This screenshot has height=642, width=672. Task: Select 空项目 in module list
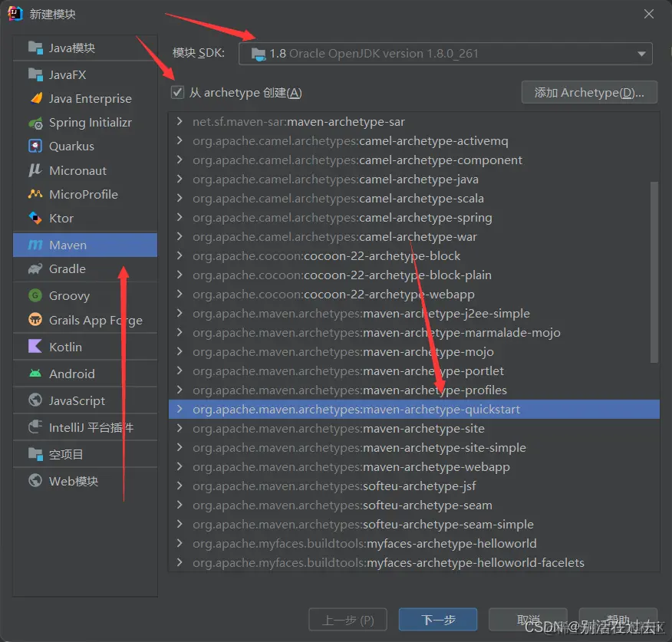85,454
